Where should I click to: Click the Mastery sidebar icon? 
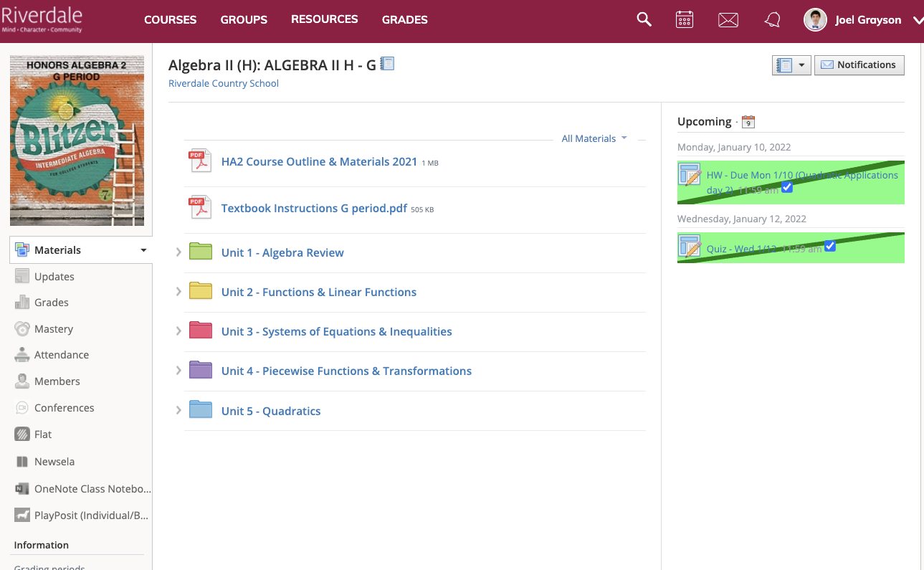click(22, 329)
